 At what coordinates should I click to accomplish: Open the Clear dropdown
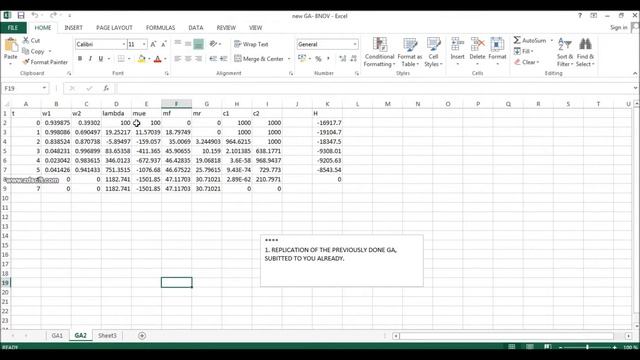pos(527,62)
